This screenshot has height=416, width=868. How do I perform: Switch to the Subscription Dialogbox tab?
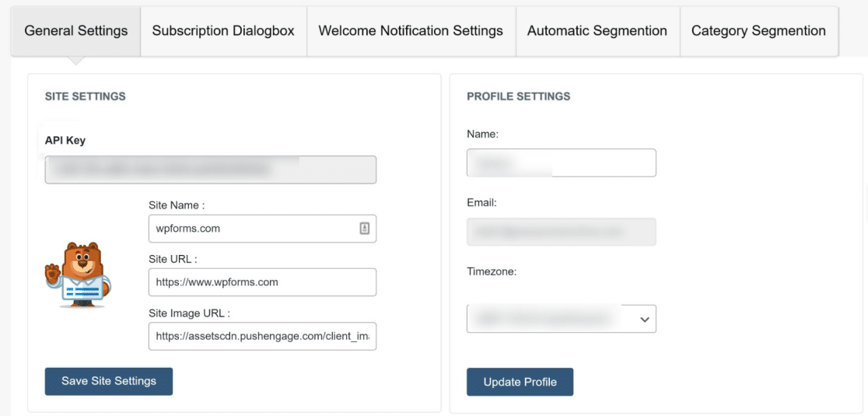click(x=223, y=32)
